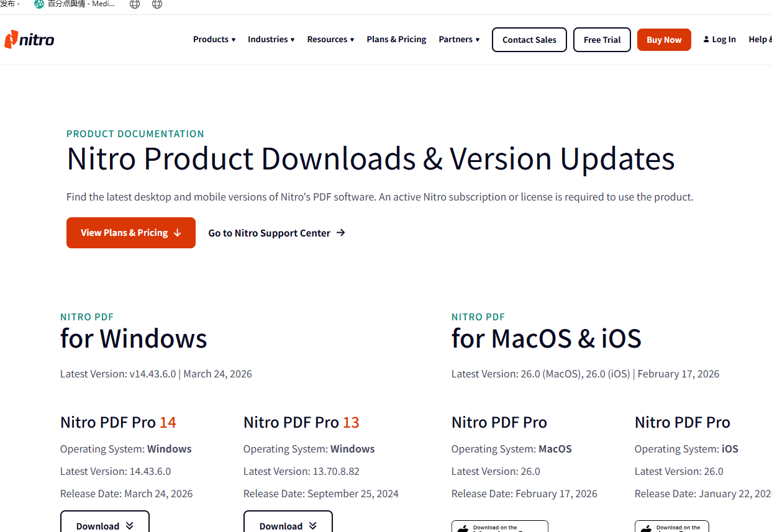Click the down arrow on View Plans & Pricing
772x532 pixels.
pos(178,233)
